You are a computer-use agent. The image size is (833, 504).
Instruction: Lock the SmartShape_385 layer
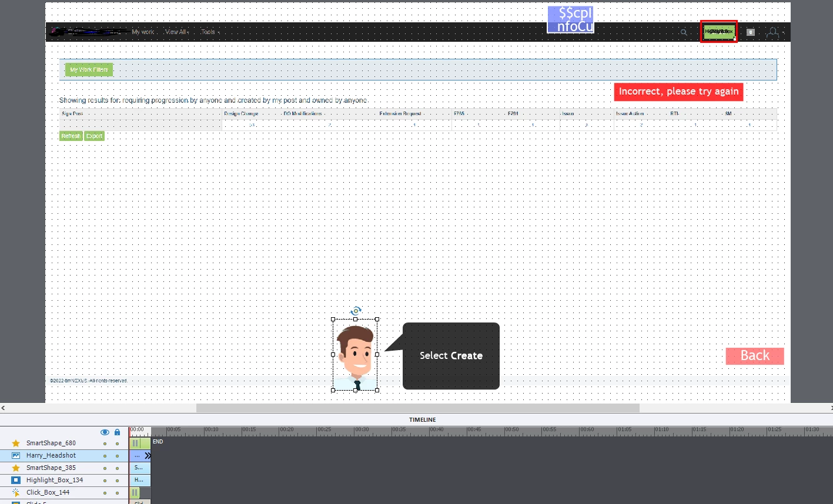pyautogui.click(x=117, y=468)
